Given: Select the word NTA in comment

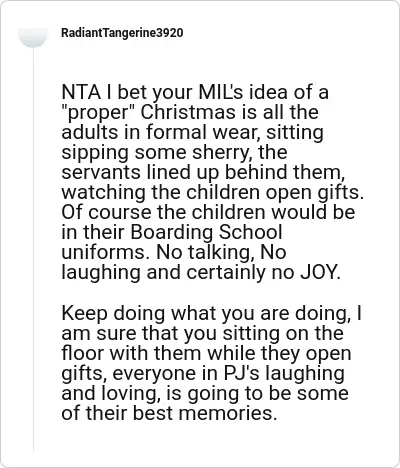Looking at the screenshot, I should [81, 92].
